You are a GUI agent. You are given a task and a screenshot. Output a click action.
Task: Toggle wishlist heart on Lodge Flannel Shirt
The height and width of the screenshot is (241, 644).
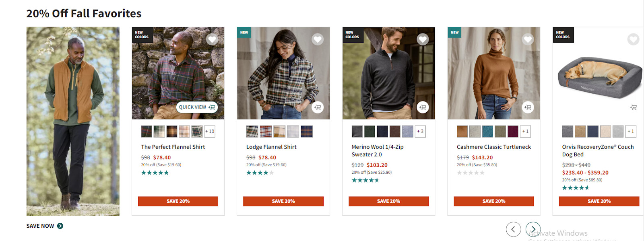coord(318,39)
